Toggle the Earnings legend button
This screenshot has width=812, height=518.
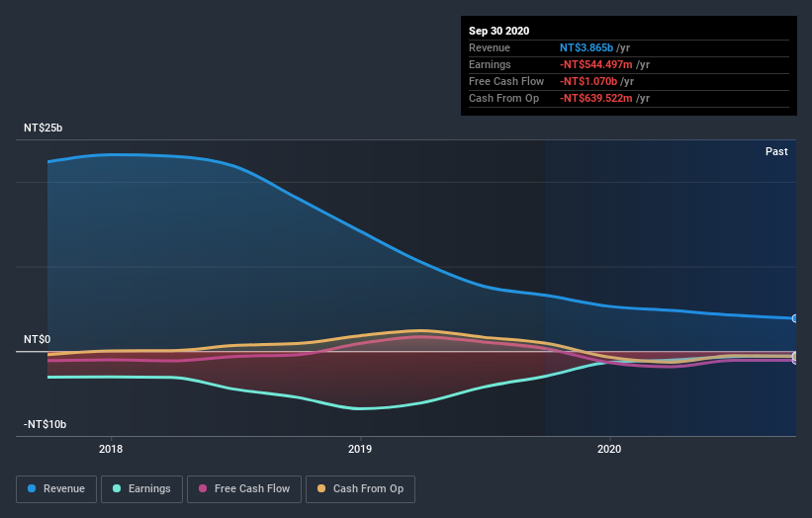141,489
